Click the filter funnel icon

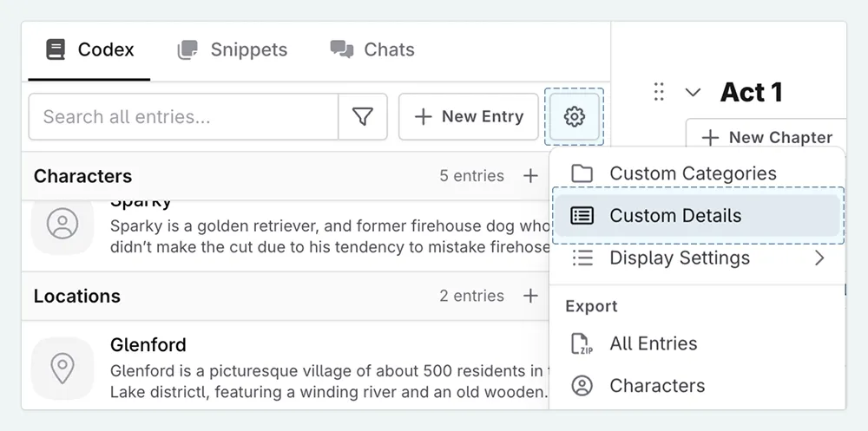coord(363,117)
